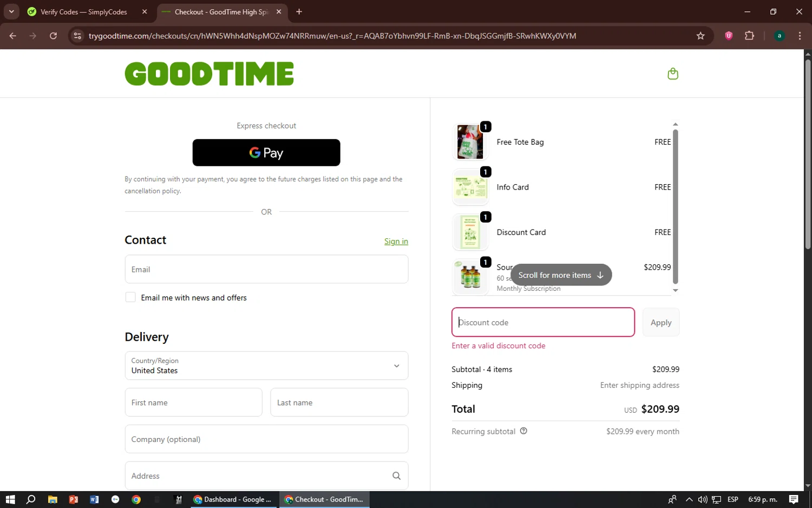This screenshot has height=508, width=812.
Task: Switch to Verify Codes — SimplyCodes tab
Action: pos(84,12)
